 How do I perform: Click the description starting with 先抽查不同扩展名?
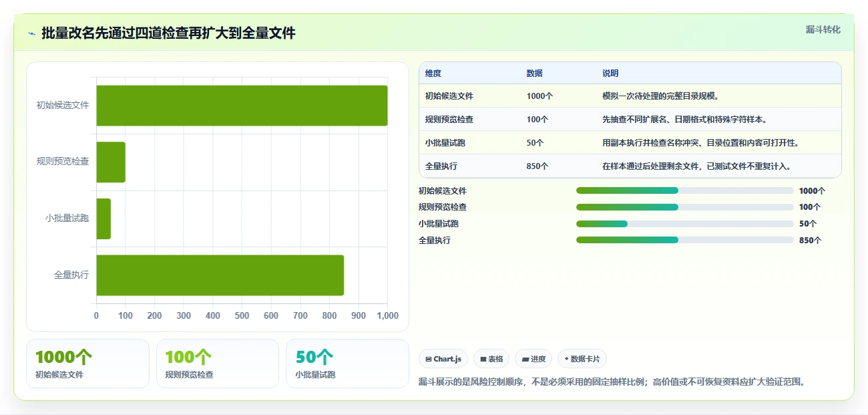click(686, 120)
